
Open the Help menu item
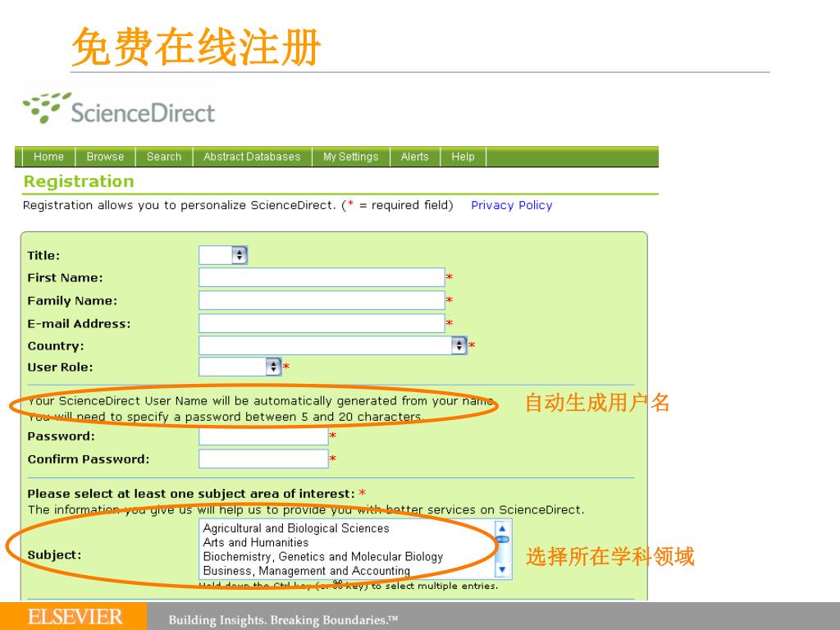[x=463, y=157]
